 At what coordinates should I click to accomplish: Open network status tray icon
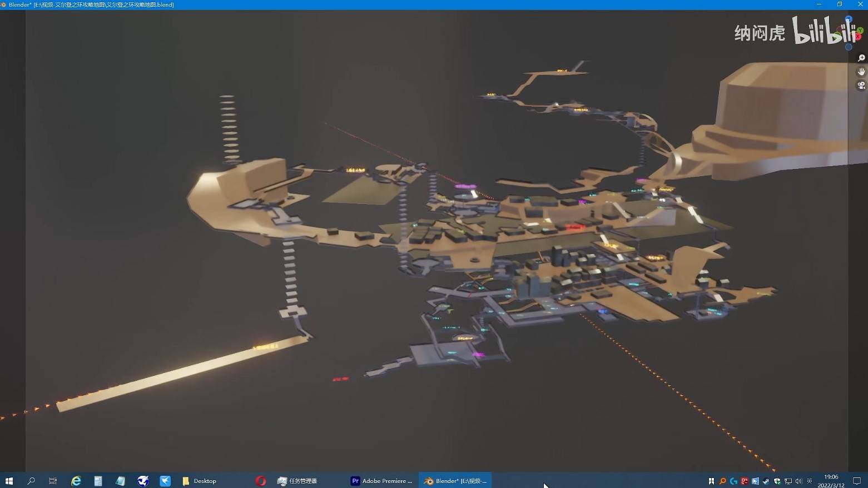click(788, 481)
